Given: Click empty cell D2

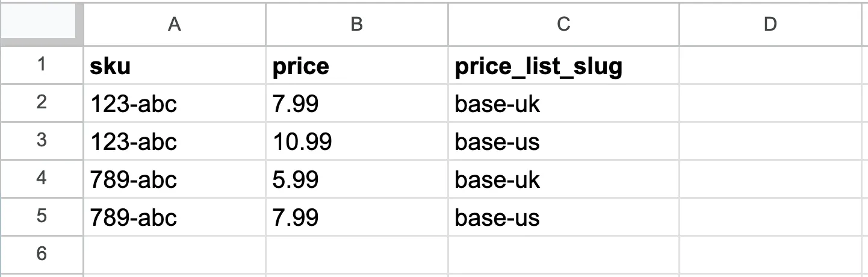Looking at the screenshot, I should coord(770,103).
